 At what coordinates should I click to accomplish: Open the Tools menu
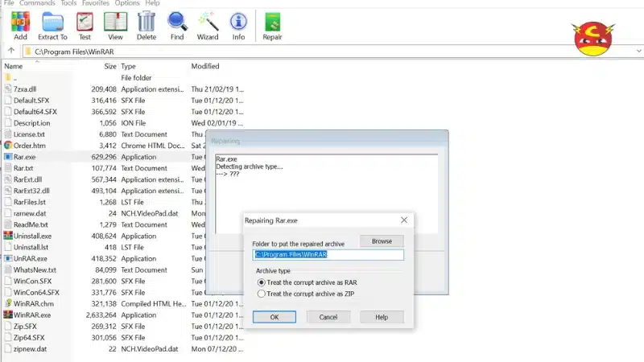coord(68,3)
